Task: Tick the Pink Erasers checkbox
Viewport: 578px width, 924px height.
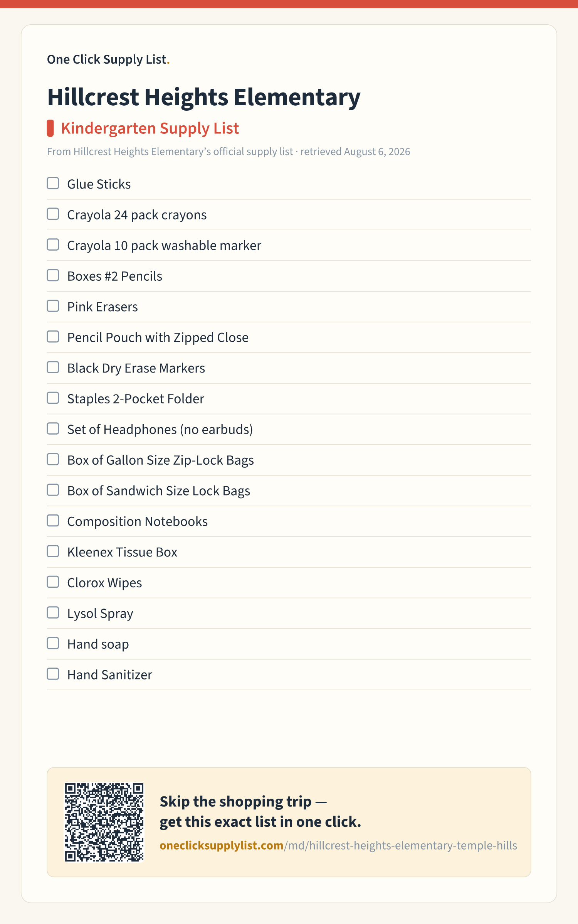Action: 53,306
